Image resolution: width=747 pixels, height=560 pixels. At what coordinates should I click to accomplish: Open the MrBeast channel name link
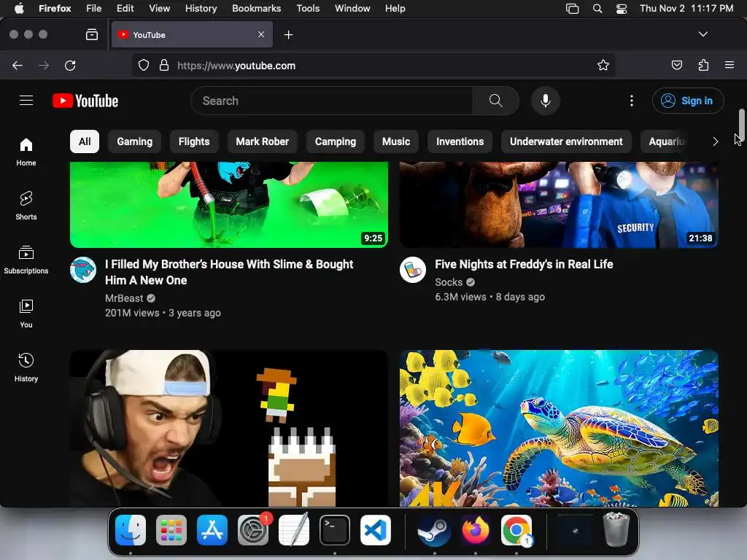[x=124, y=298]
